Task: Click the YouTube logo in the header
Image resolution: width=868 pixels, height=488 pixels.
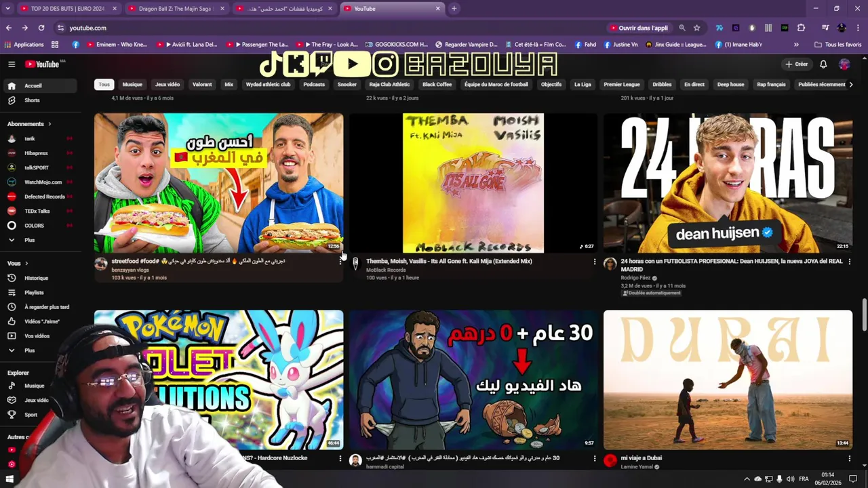Action: [x=43, y=64]
